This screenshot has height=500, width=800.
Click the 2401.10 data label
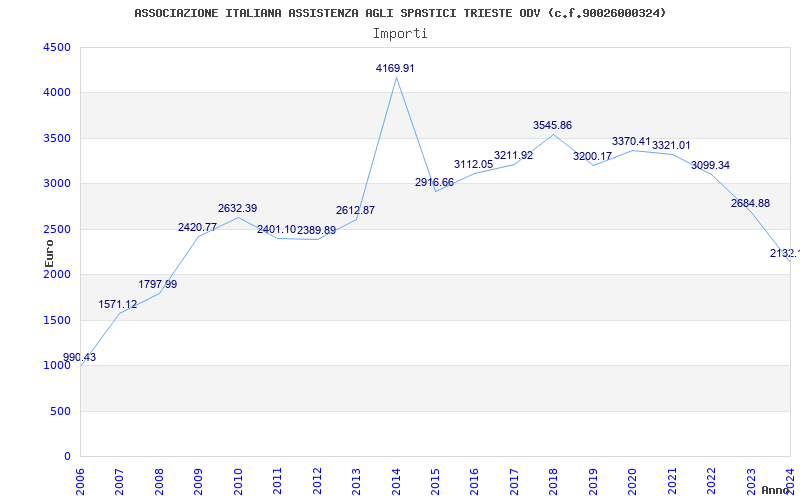click(277, 230)
